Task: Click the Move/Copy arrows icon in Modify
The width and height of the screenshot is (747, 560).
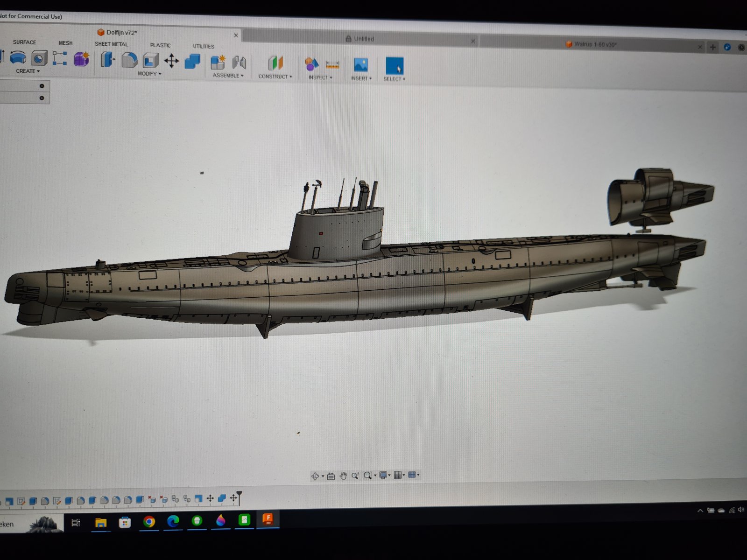Action: 171,61
